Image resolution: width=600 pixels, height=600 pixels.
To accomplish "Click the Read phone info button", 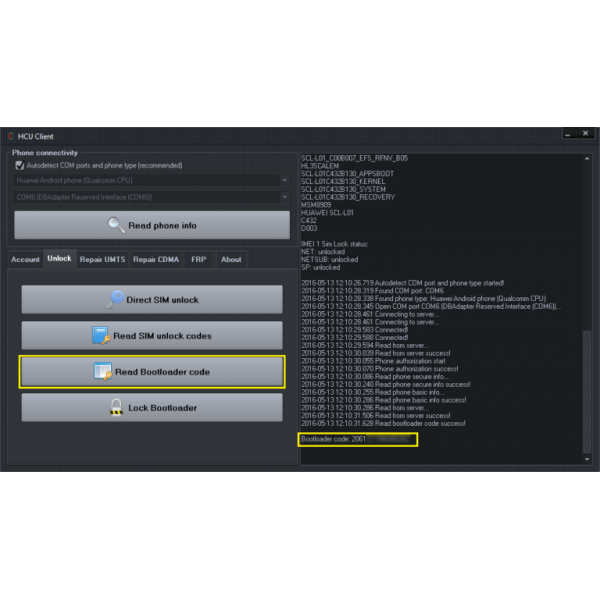I will (x=152, y=225).
